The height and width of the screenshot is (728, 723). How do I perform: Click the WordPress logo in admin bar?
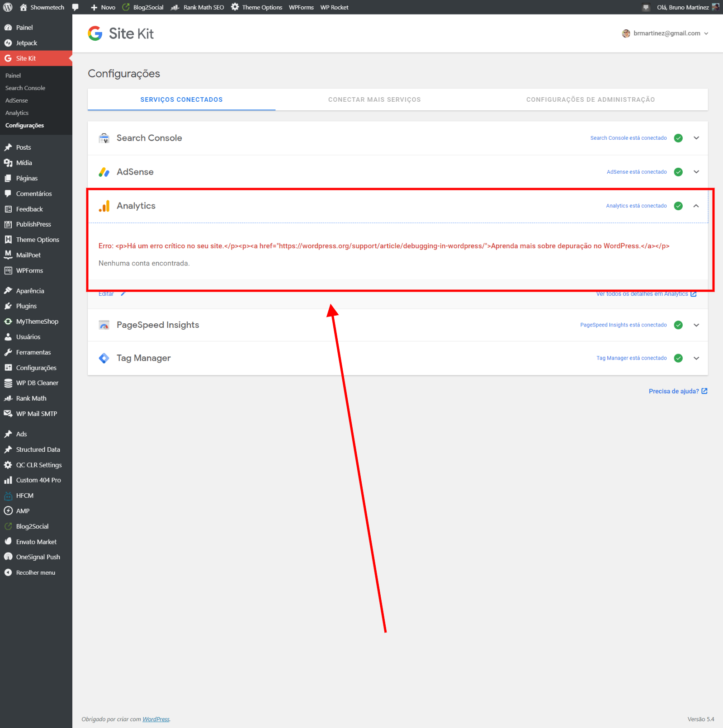[8, 7]
